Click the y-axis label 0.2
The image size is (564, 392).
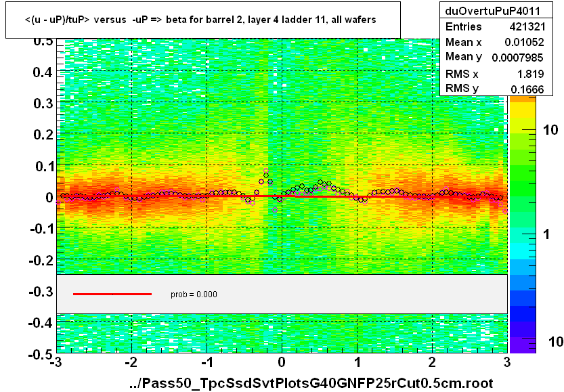pyautogui.click(x=43, y=135)
